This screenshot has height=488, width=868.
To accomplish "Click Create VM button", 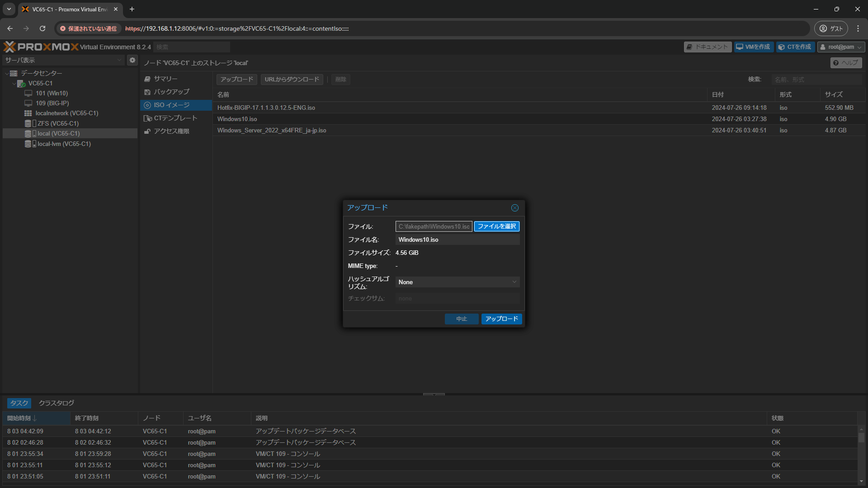I will [753, 47].
